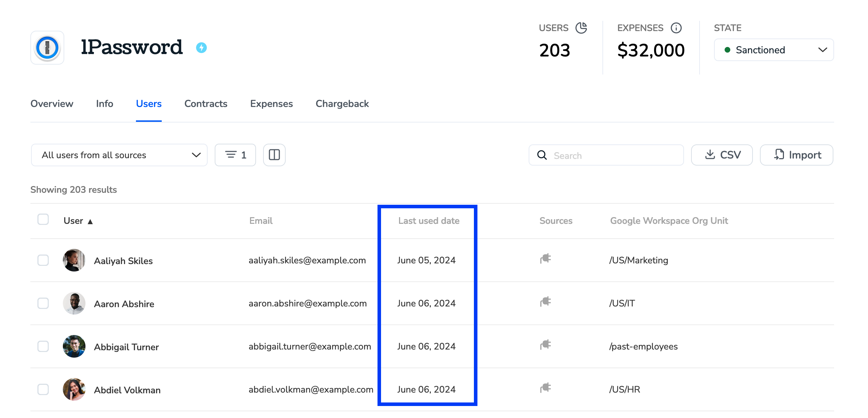Open Abdiel Volkman's avatar
868x418 pixels.
pos(74,389)
